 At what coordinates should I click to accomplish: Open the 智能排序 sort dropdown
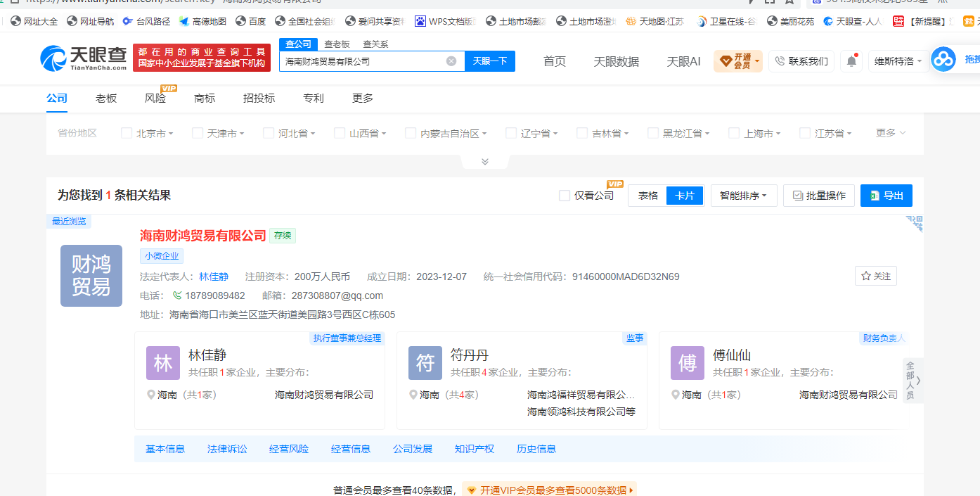pos(743,196)
